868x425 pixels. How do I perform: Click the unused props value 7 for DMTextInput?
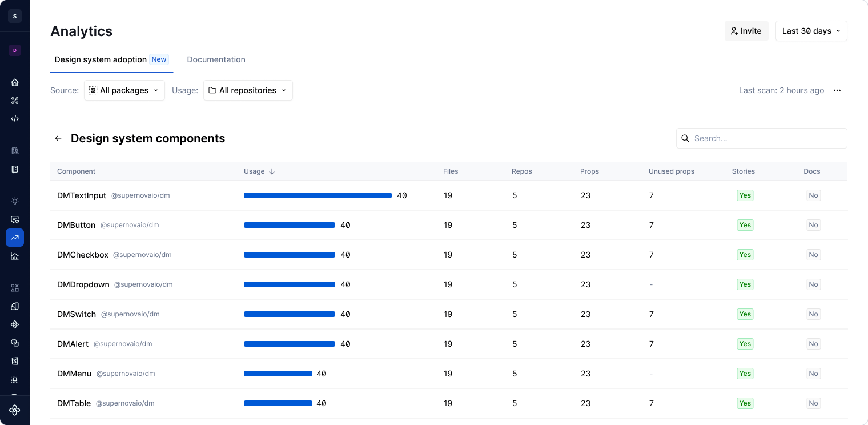point(652,195)
